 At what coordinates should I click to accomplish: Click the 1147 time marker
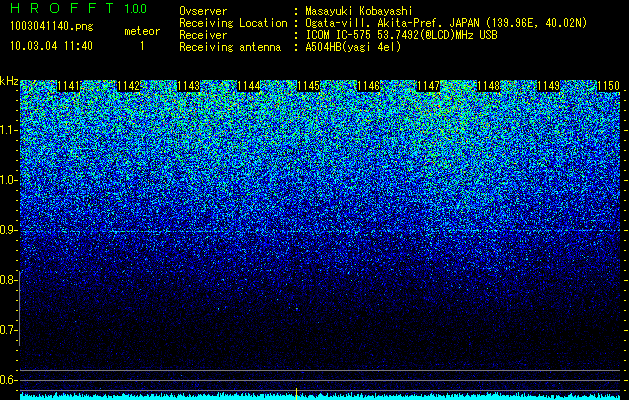coord(428,86)
